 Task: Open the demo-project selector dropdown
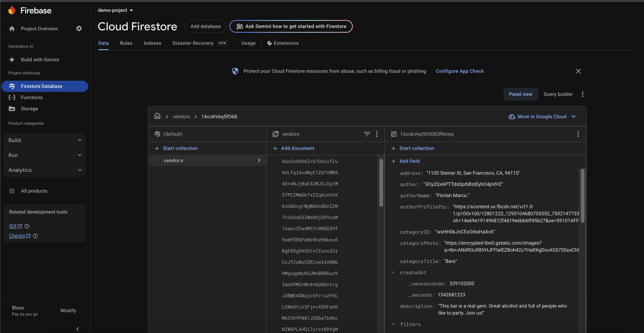115,10
